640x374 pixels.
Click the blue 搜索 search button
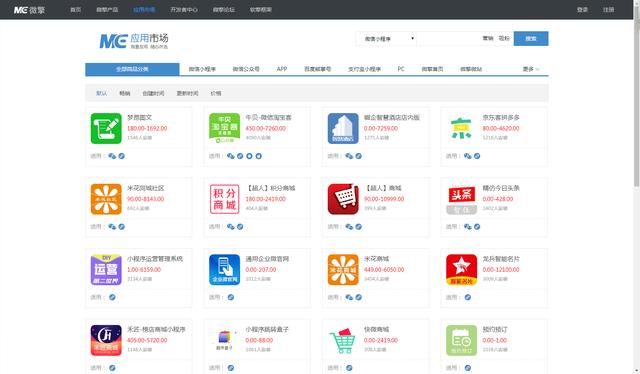[531, 39]
